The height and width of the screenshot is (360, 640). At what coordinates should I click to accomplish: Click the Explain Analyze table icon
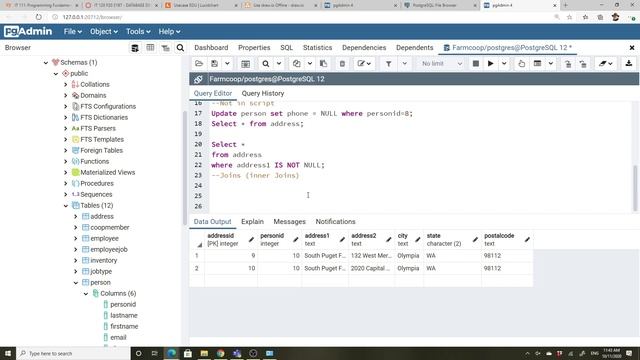pyautogui.click(x=538, y=64)
